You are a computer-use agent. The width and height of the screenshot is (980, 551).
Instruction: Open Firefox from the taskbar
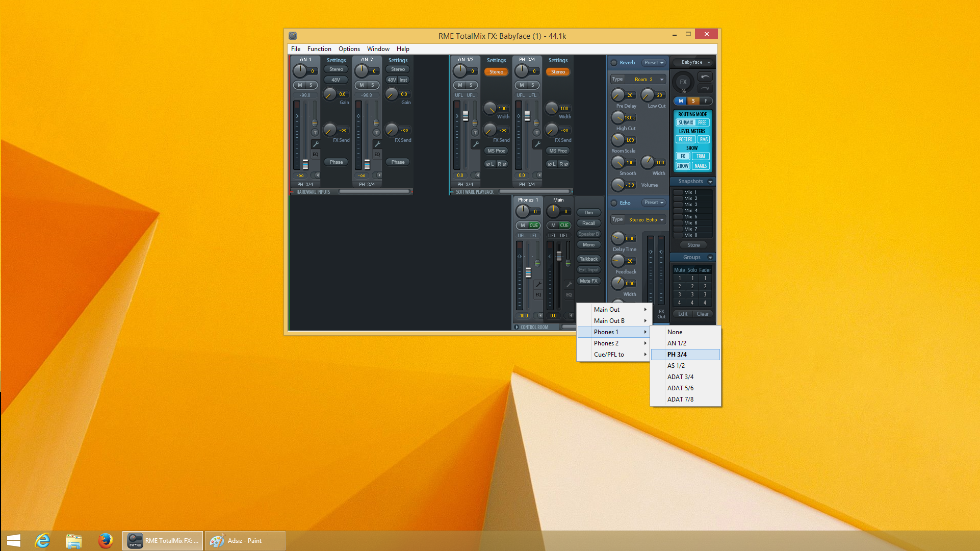(x=105, y=540)
